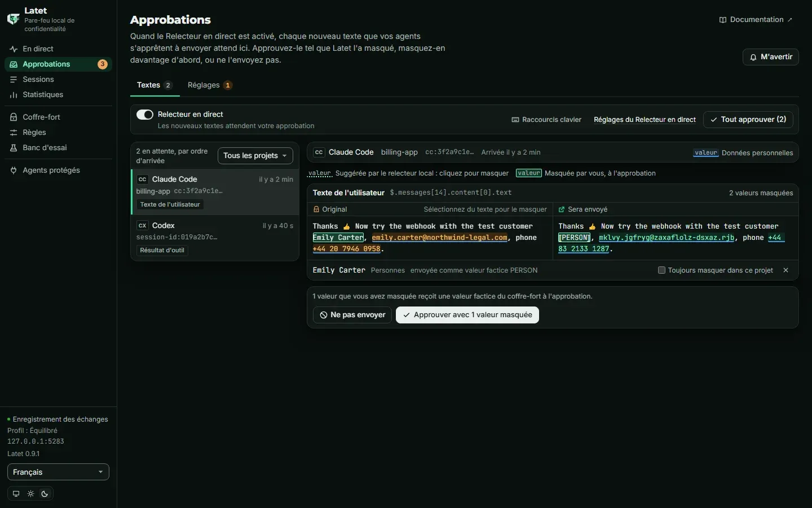Screen dimensions: 812x508
Task: Click the Latet shield logo
Action: click(x=13, y=19)
